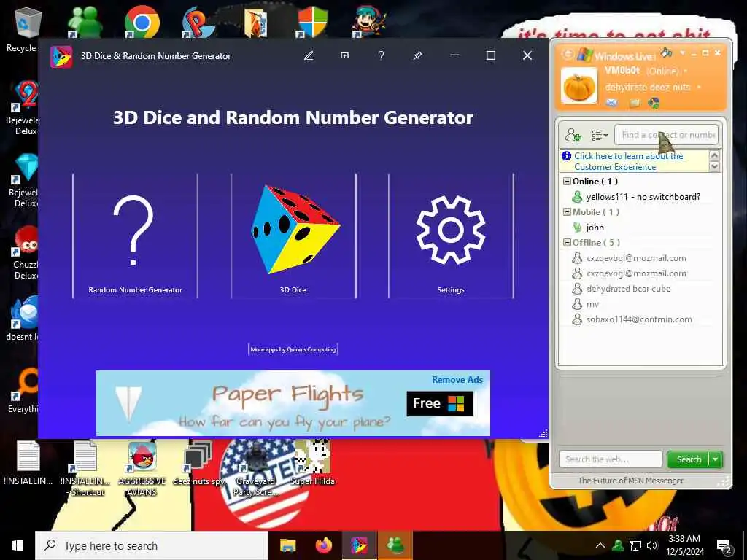Screen dimensions: 747x560
Task: Collapse the Online (1) group
Action: point(567,182)
